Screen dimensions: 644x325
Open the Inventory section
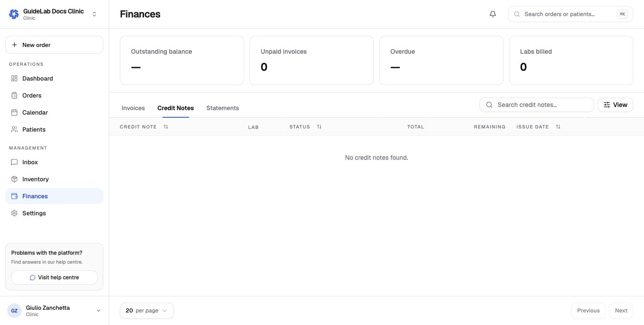[54, 179]
